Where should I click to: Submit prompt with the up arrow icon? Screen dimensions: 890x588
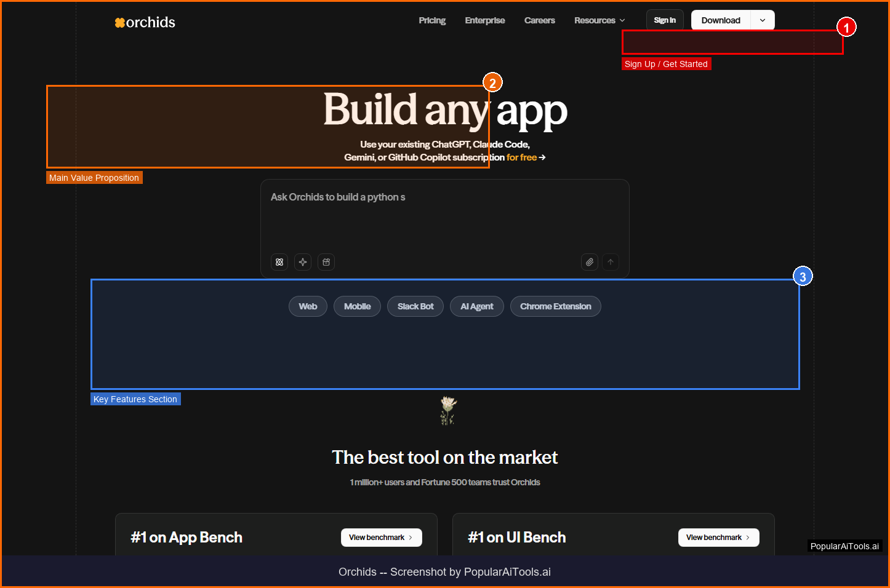tap(611, 262)
